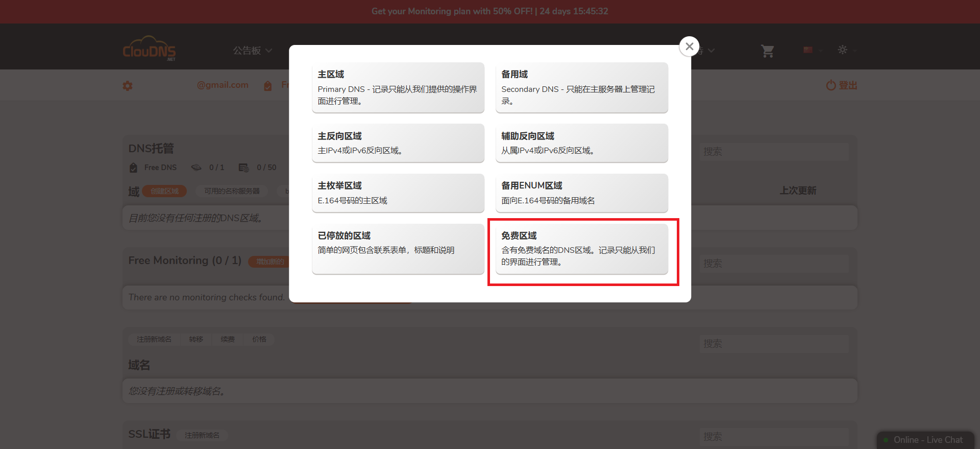Open the 可用的名称服务器 tab

pos(232,191)
